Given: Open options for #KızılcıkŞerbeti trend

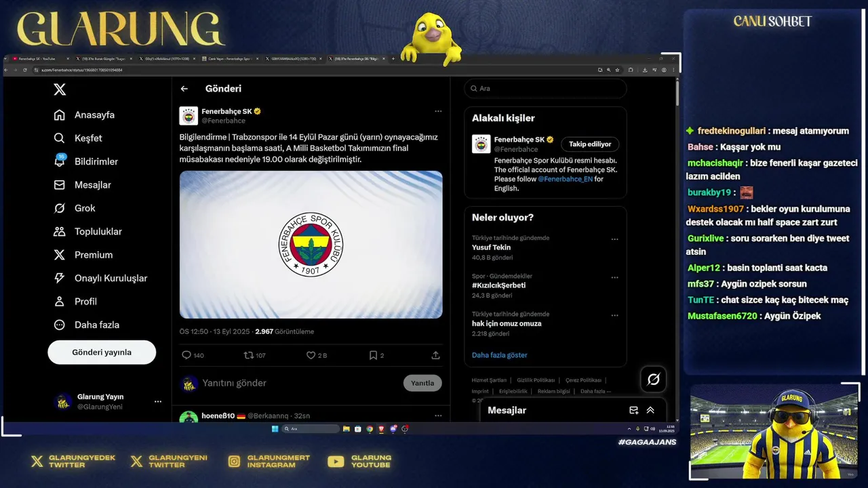Looking at the screenshot, I should [614, 277].
